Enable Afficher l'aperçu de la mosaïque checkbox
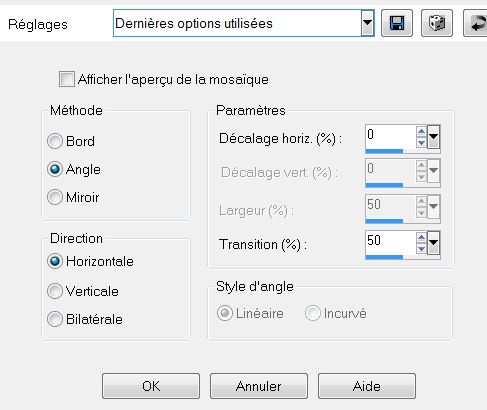 coord(67,79)
